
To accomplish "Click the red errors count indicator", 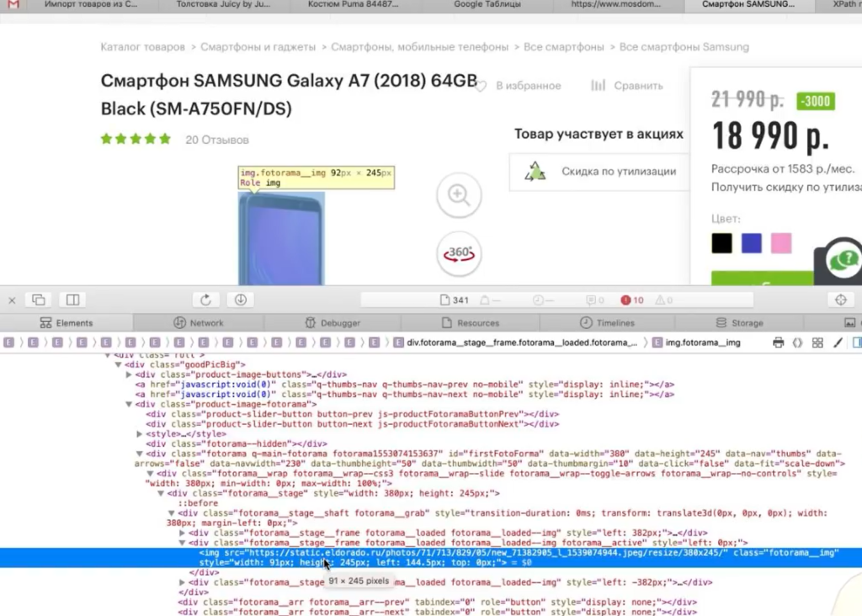I will click(x=632, y=300).
